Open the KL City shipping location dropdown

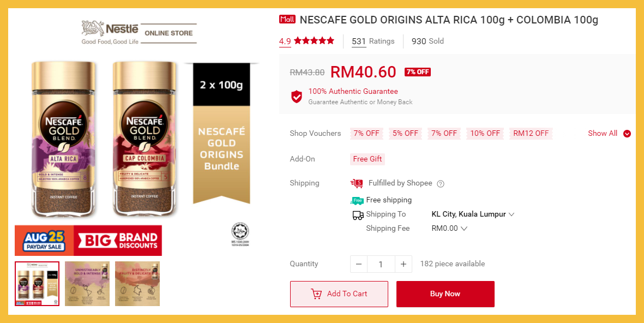473,214
